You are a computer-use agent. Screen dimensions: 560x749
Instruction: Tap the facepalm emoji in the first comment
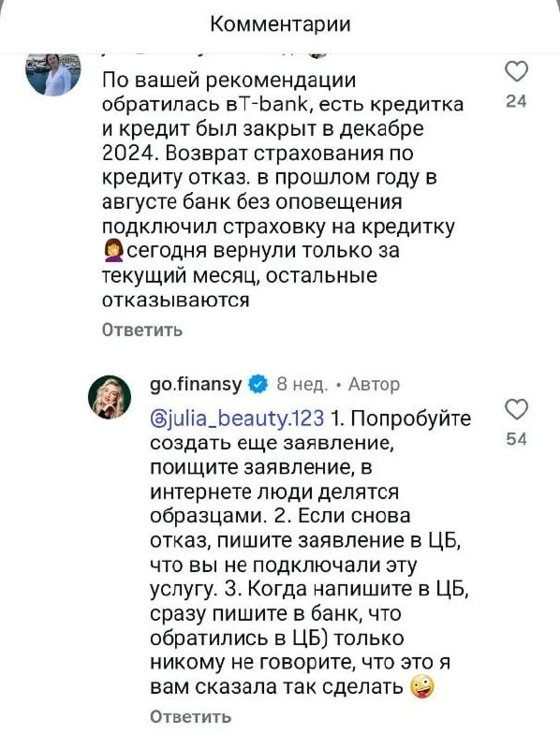tap(112, 251)
